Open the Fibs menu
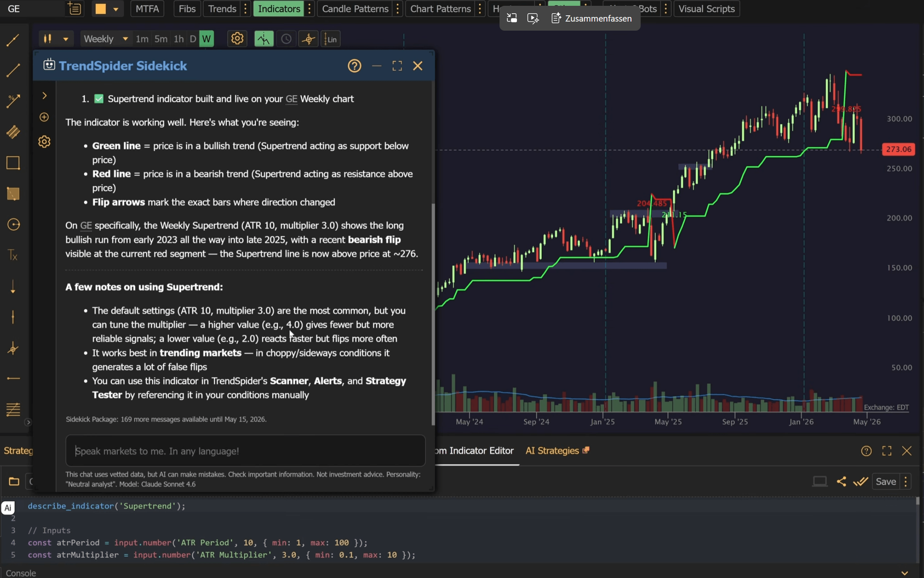Viewport: 924px width, 578px height. (187, 9)
